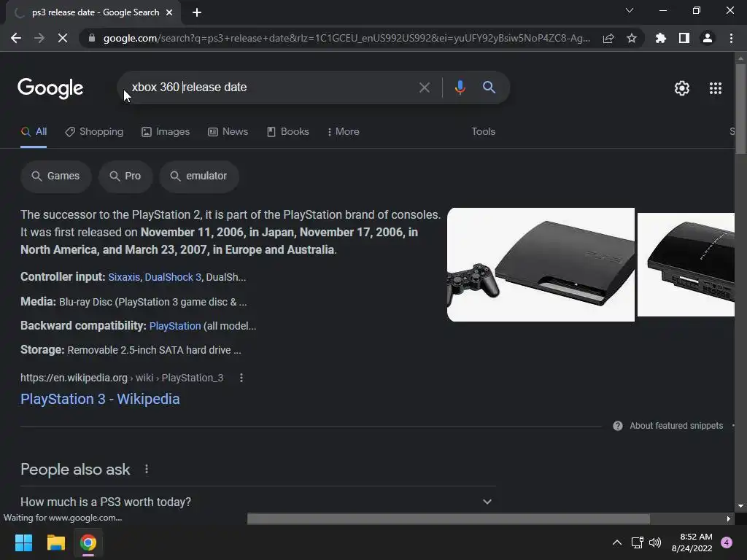Open the Sixaxis link
The width and height of the screenshot is (747, 560).
tap(124, 277)
